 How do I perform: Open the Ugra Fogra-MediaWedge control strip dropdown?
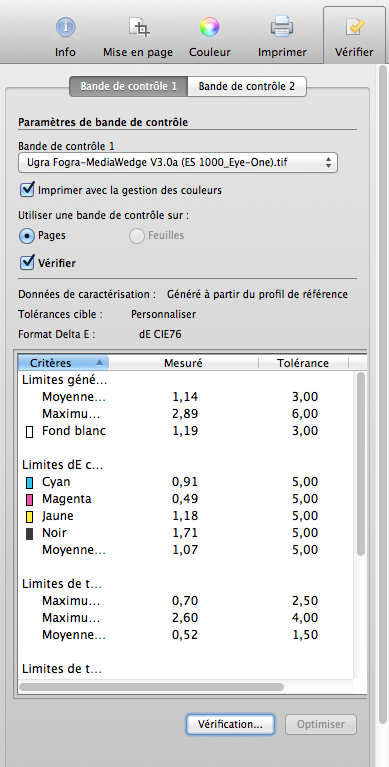[178, 163]
